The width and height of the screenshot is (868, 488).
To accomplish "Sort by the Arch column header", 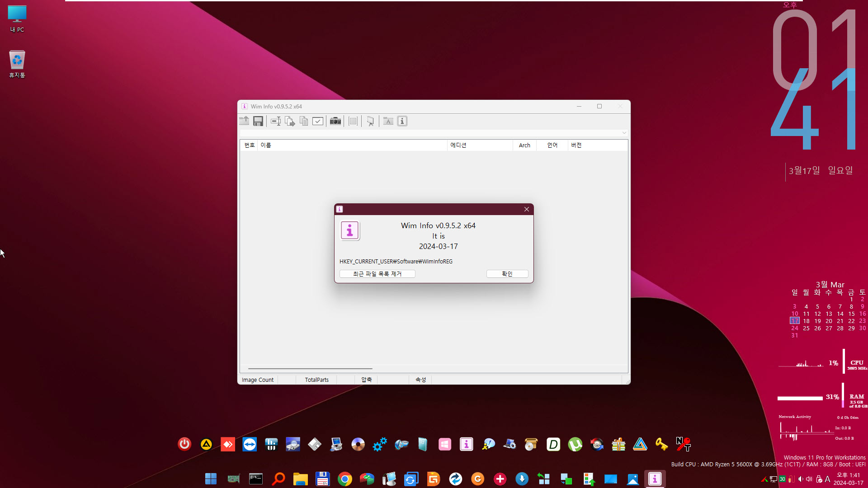I will 524,145.
